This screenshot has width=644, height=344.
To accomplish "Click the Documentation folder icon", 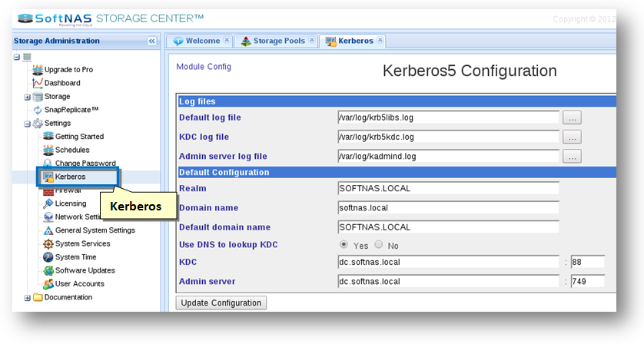I will (38, 297).
